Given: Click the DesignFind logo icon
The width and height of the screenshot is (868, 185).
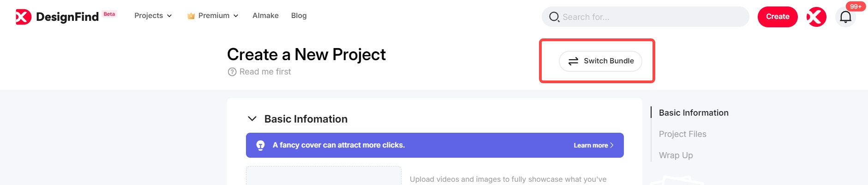Looking at the screenshot, I should tap(24, 17).
